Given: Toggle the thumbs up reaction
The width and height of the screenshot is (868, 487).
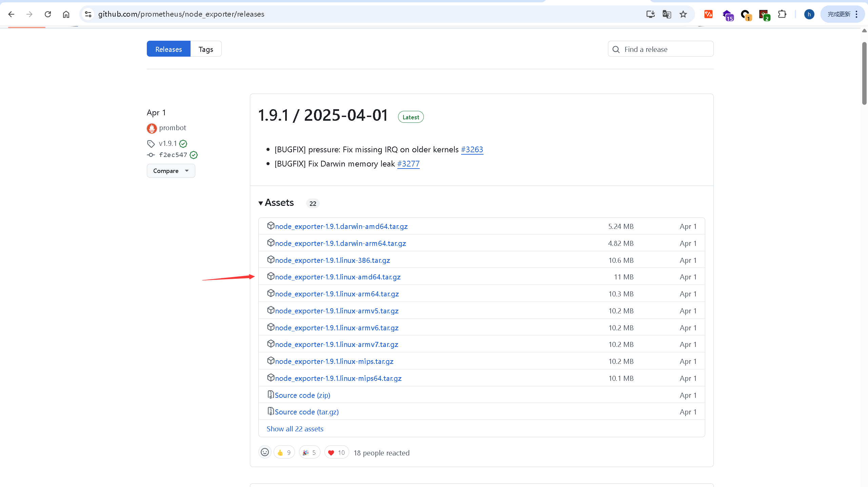Looking at the screenshot, I should tap(284, 452).
